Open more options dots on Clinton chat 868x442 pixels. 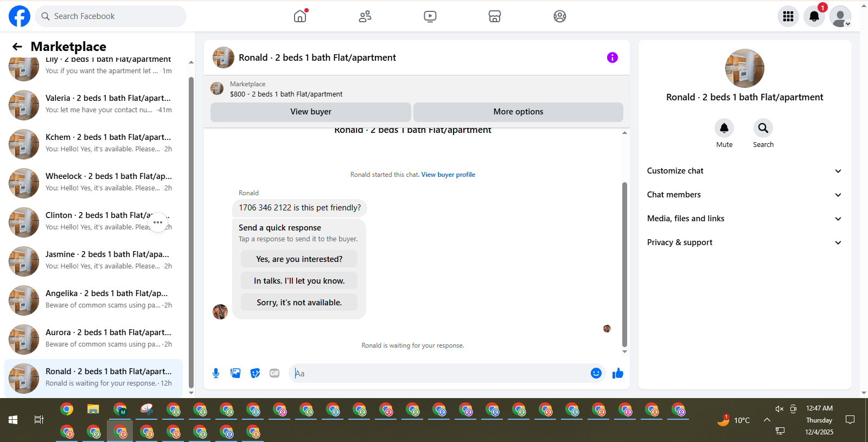pyautogui.click(x=158, y=222)
